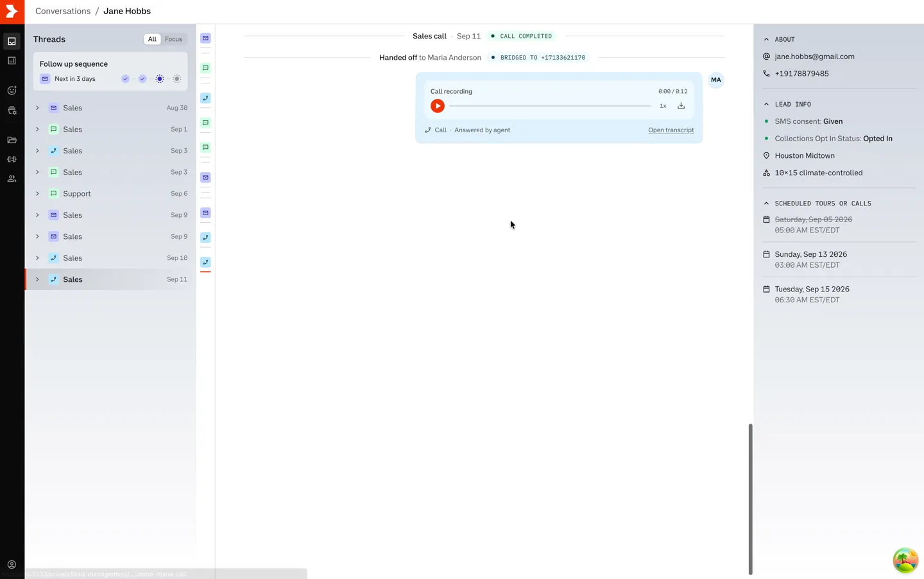Switch thread filter to Focus
The width and height of the screenshot is (924, 579).
[173, 39]
